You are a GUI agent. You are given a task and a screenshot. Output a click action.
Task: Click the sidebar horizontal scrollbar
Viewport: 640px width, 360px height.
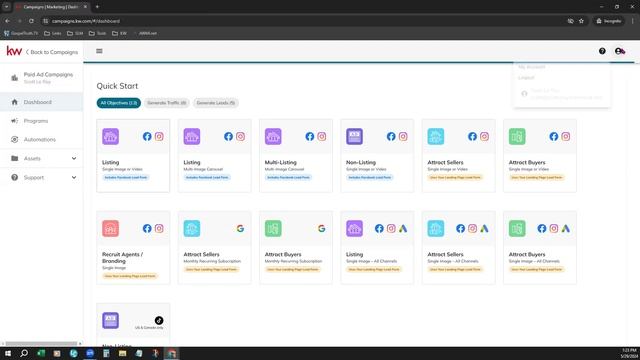[x=41, y=344]
